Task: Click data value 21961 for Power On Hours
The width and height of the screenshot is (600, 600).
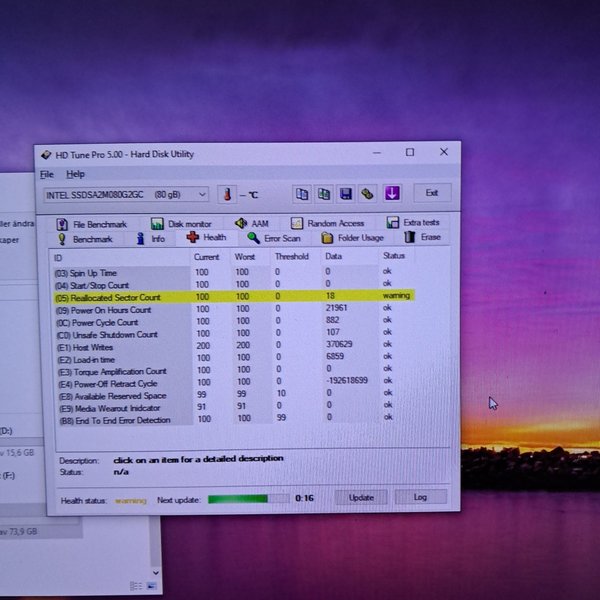Action: pyautogui.click(x=336, y=308)
